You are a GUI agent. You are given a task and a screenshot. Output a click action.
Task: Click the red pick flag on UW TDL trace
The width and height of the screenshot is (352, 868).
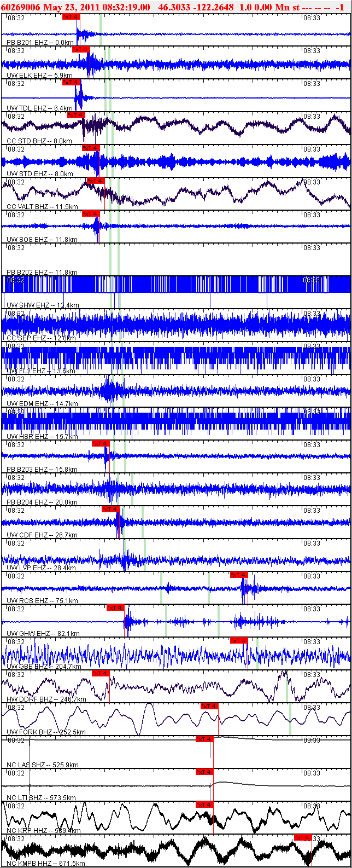click(x=71, y=82)
